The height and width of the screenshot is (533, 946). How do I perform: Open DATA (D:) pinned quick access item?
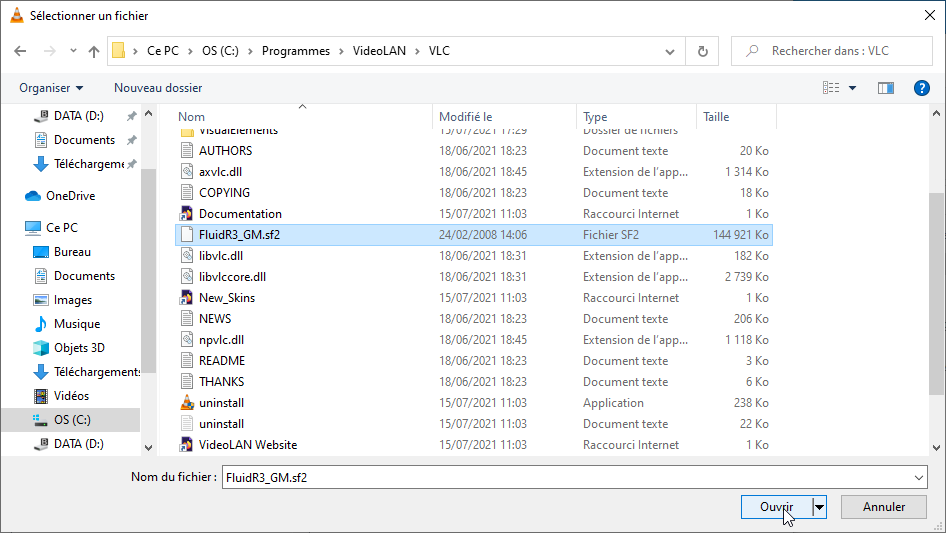(78, 116)
